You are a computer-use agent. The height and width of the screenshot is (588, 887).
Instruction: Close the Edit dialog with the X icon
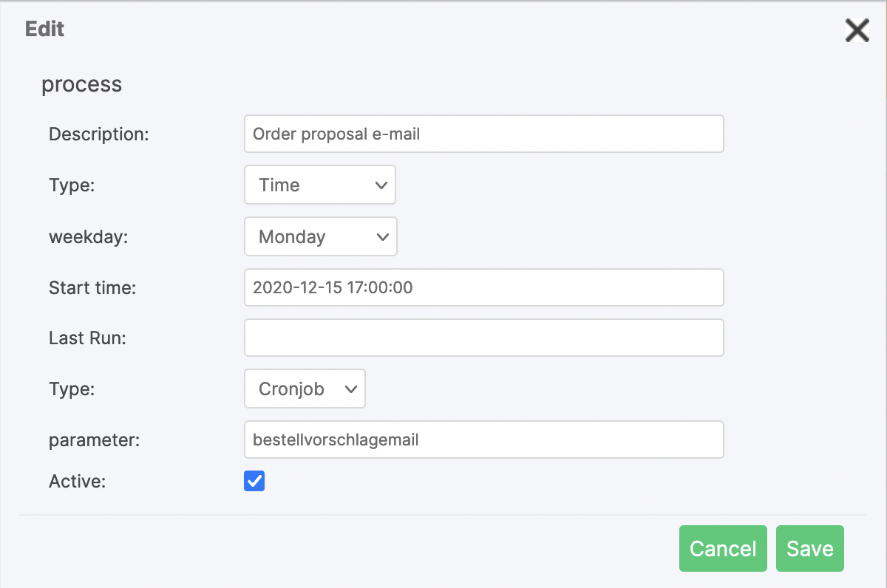857,30
